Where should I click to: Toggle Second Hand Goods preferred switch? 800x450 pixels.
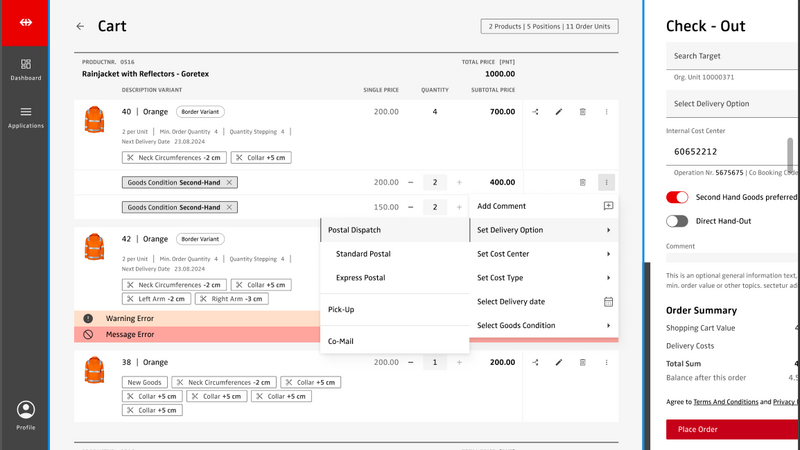tap(677, 197)
